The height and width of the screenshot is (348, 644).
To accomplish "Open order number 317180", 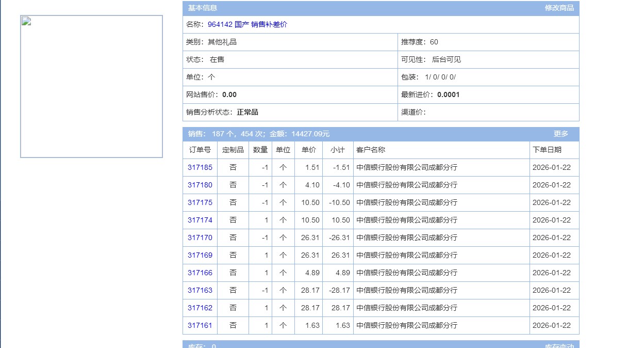I will (200, 185).
